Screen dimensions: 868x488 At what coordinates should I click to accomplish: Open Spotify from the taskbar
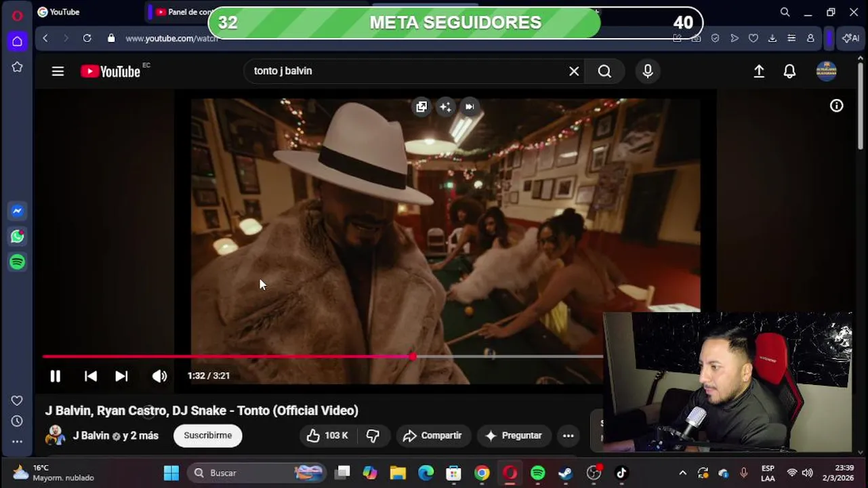[538, 473]
